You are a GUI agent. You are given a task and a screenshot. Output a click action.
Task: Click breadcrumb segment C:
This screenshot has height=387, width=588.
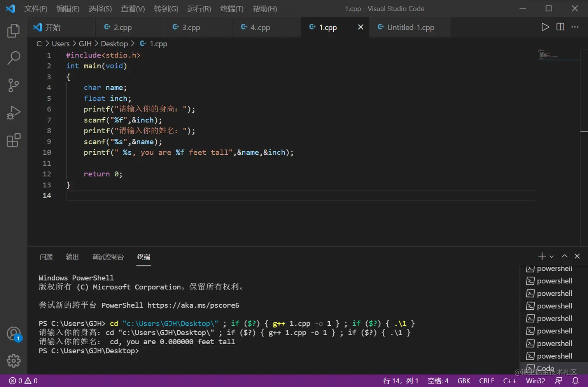40,44
